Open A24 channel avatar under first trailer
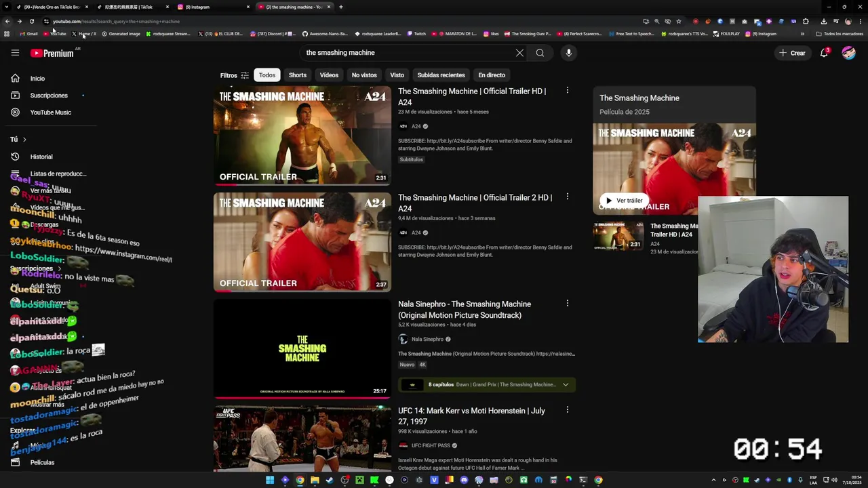 [403, 126]
